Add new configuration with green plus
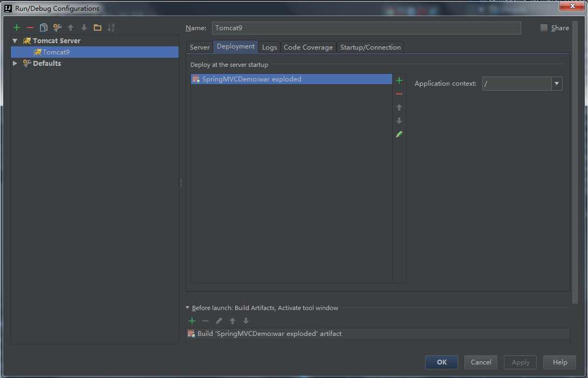Viewport: 588px width, 378px height. [x=17, y=28]
